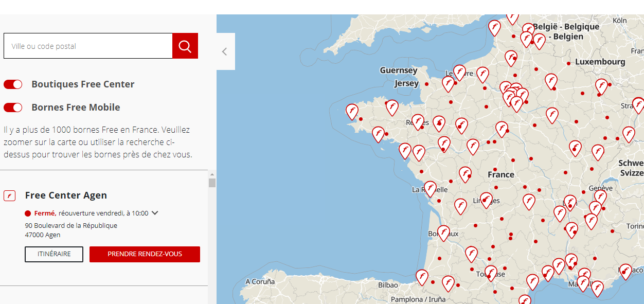Click the Ville ou code postal field
Image resolution: width=644 pixels, height=304 pixels.
click(x=88, y=46)
